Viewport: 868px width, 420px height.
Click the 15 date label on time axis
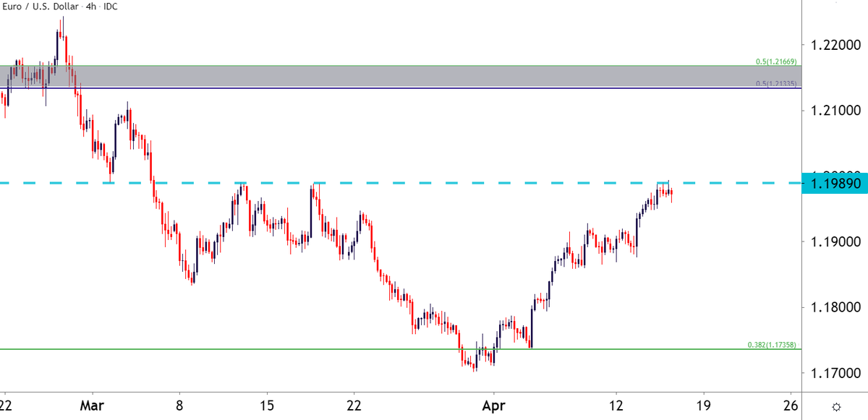click(267, 405)
